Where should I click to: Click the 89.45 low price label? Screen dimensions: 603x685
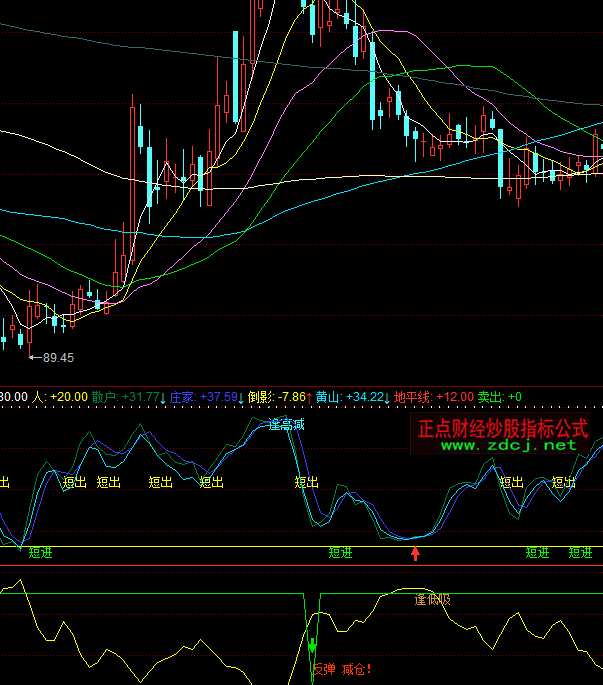tap(58, 357)
